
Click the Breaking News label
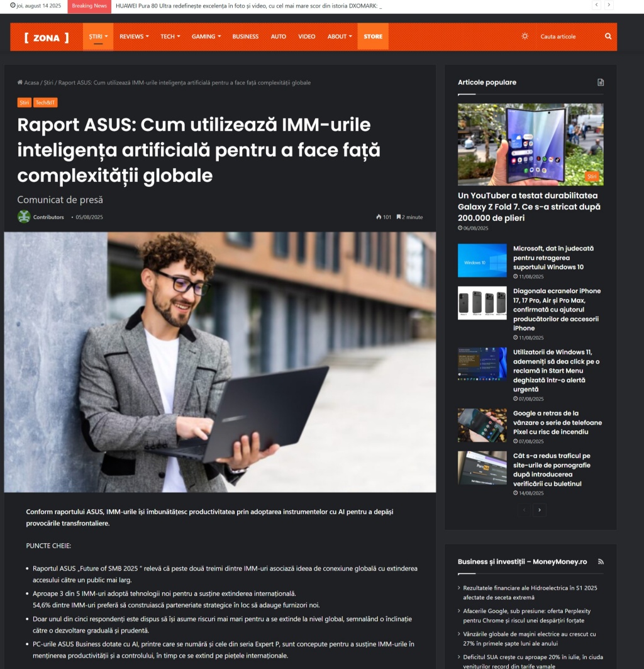(x=89, y=6)
